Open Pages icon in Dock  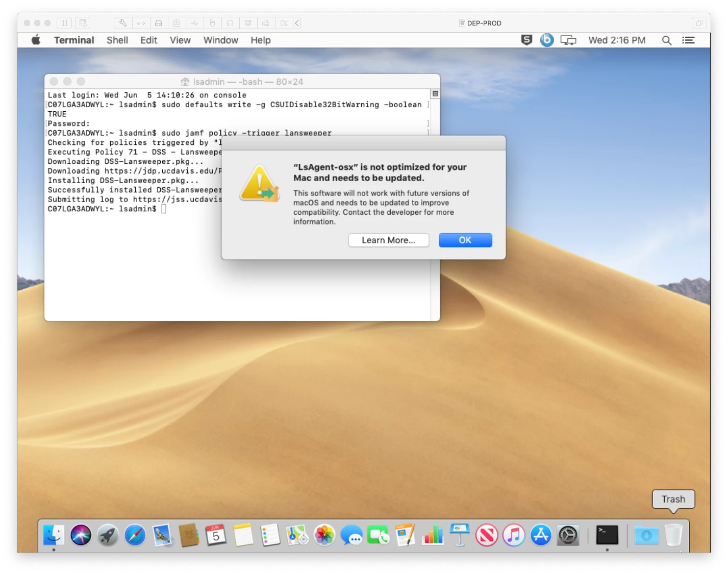406,535
